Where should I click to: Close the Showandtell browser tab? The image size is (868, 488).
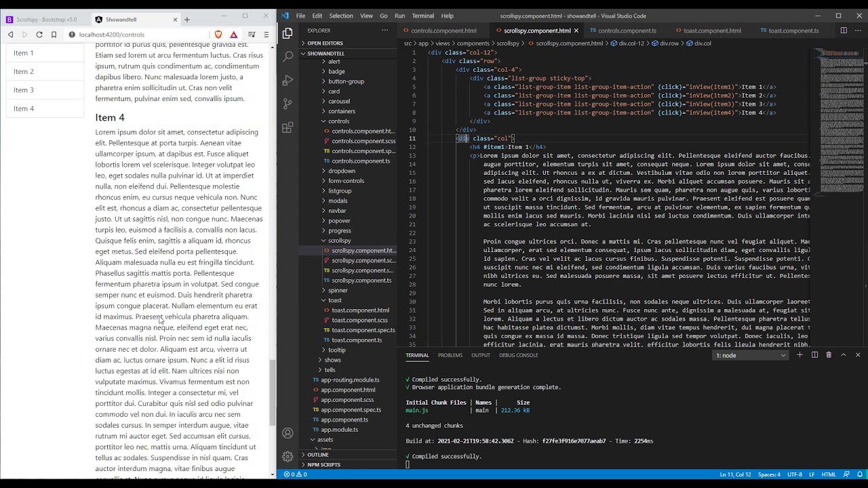click(x=175, y=20)
